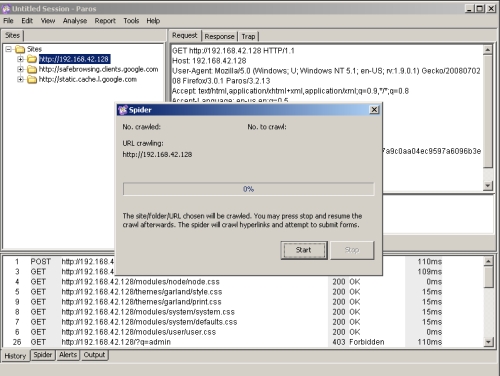The width and height of the screenshot is (500, 376).
Task: Start the spider crawl
Action: coord(304,250)
